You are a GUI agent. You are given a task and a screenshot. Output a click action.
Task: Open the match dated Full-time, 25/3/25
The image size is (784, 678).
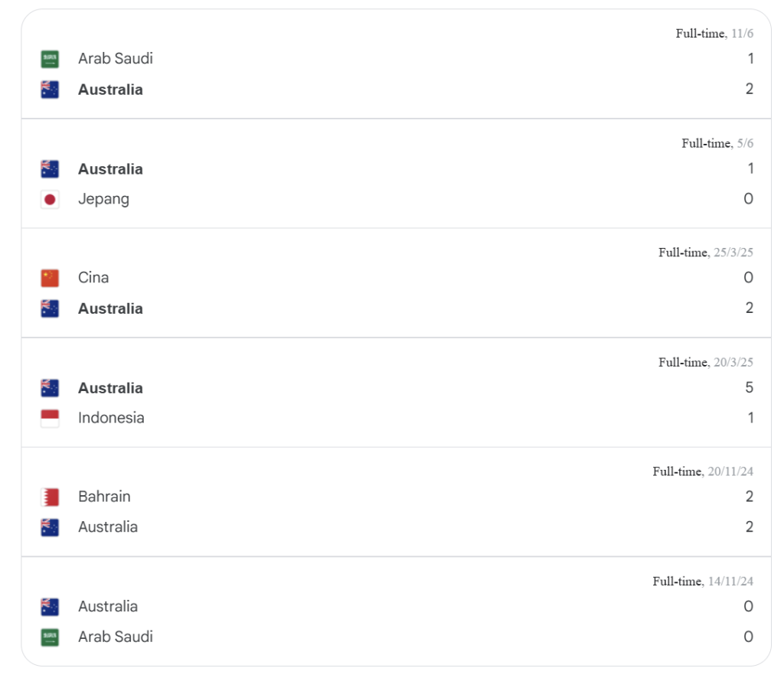coord(396,283)
